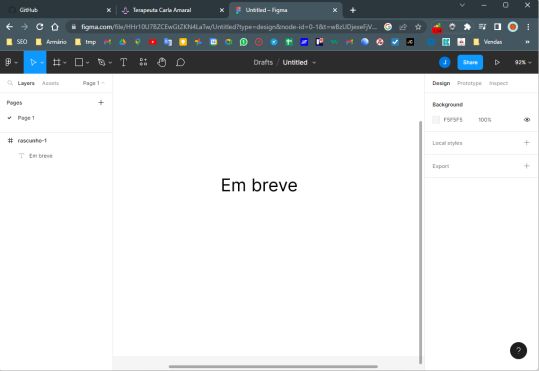
Task: Open the Vendas bookmarks folder
Action: tap(488, 42)
